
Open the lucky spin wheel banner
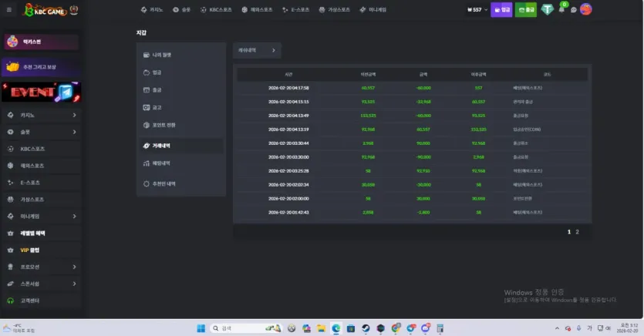point(41,42)
